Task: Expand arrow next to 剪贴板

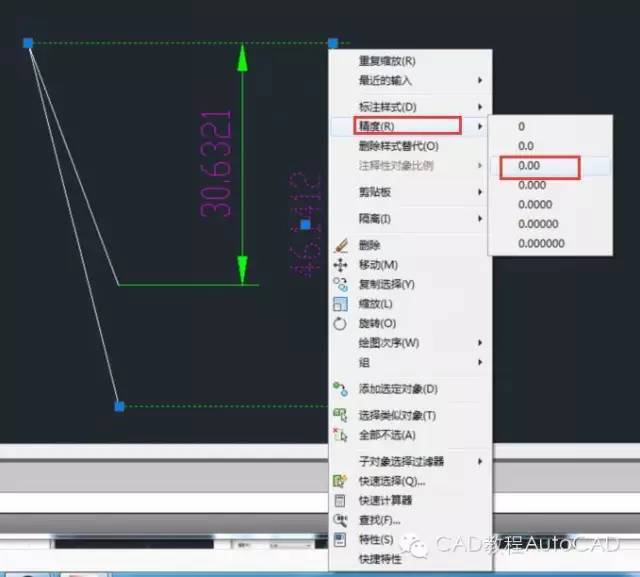Action: (480, 192)
